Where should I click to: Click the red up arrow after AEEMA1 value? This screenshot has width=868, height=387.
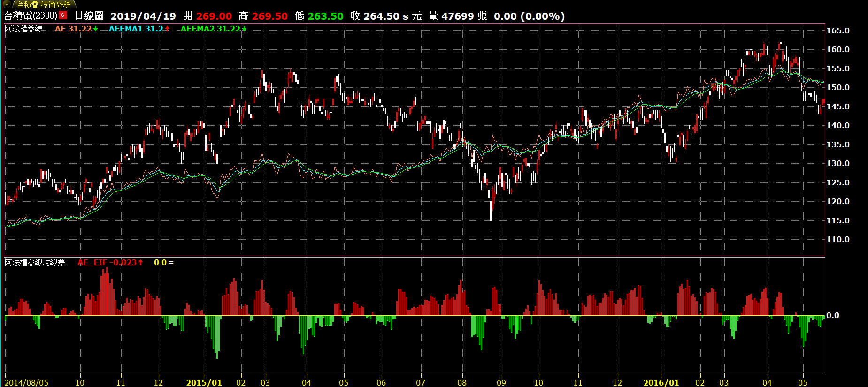[167, 29]
